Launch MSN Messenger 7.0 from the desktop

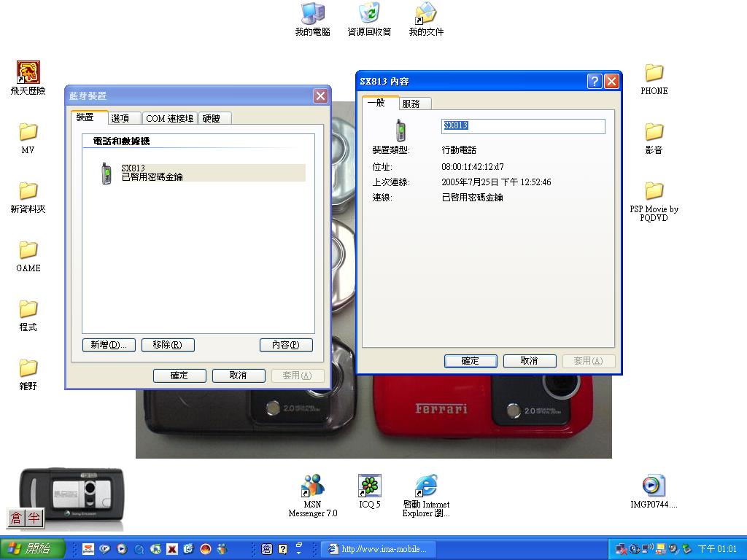[x=311, y=485]
